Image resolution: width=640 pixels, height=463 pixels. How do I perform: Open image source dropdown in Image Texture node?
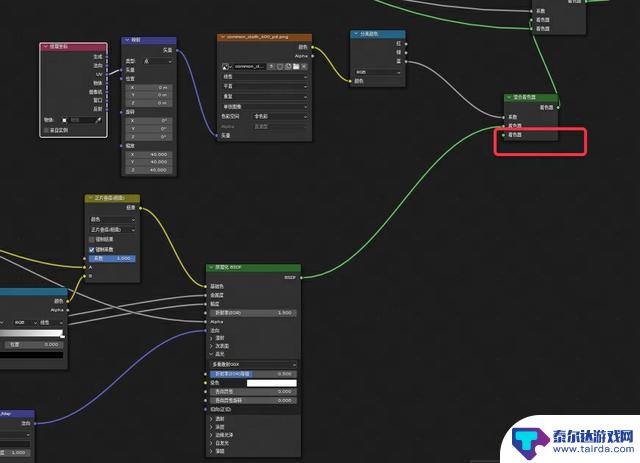tap(265, 107)
